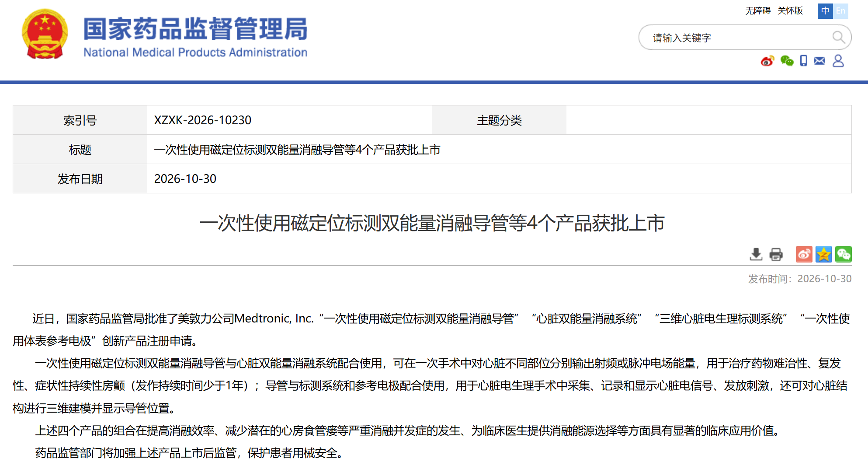Switch language to En
868x469 pixels.
pos(841,11)
